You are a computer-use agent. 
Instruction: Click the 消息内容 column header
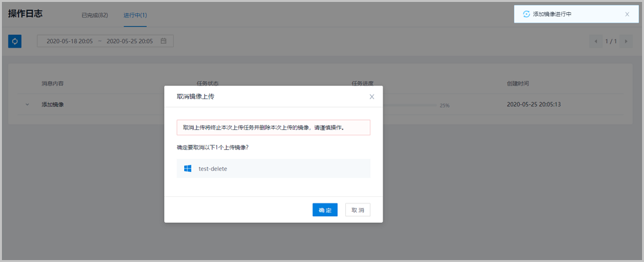click(x=53, y=84)
